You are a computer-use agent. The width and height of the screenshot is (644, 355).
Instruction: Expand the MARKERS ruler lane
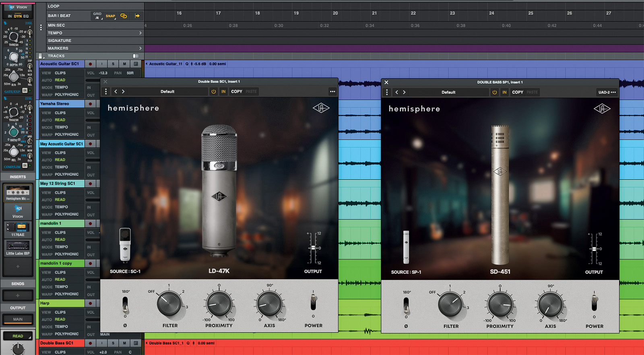(140, 48)
